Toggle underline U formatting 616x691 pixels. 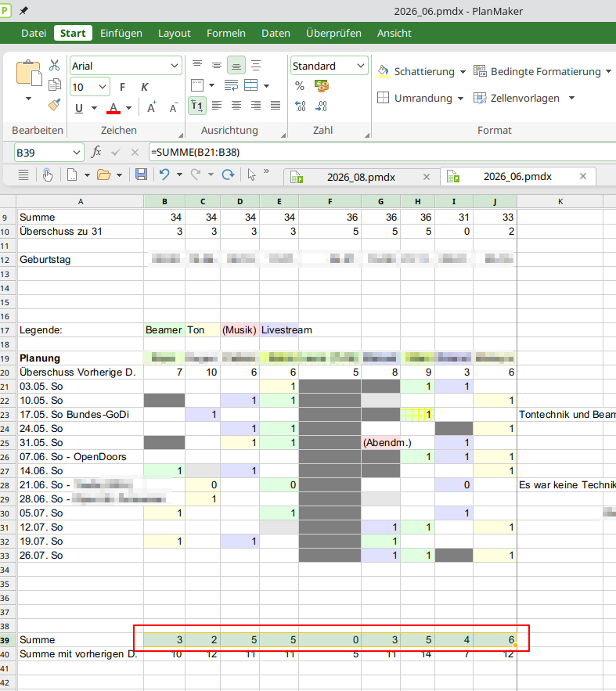[79, 108]
